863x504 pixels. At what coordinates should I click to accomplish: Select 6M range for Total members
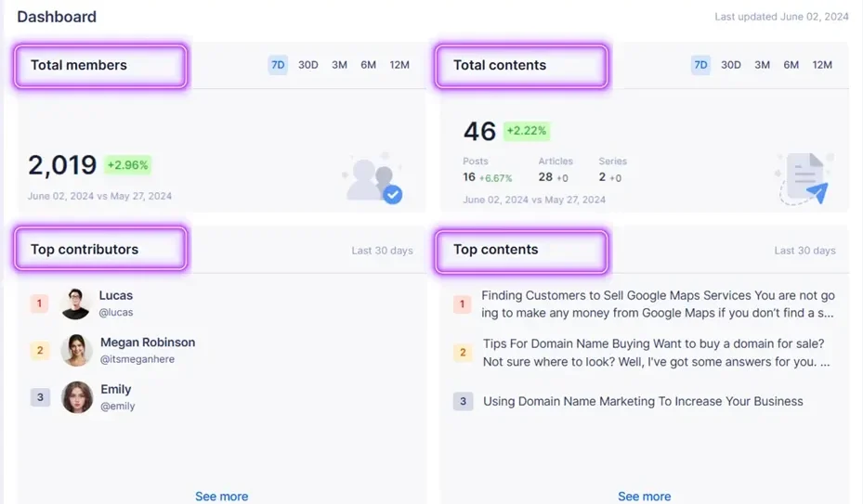click(368, 65)
